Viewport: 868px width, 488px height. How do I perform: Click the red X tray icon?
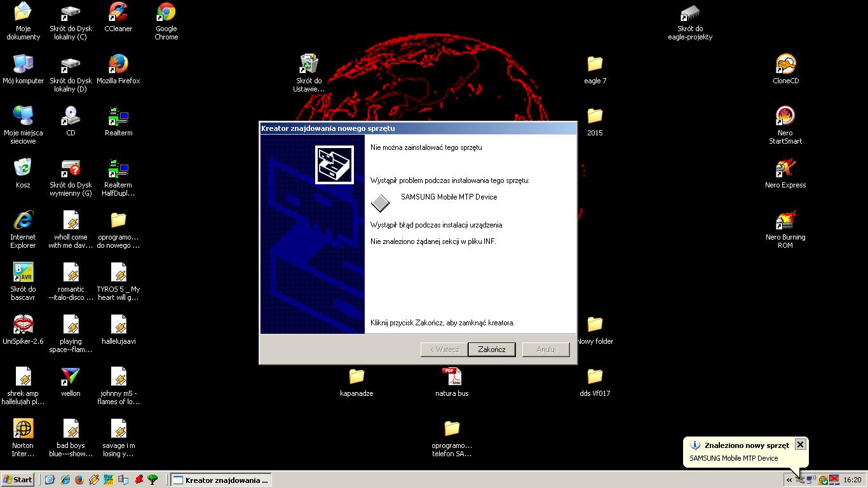coord(834,480)
